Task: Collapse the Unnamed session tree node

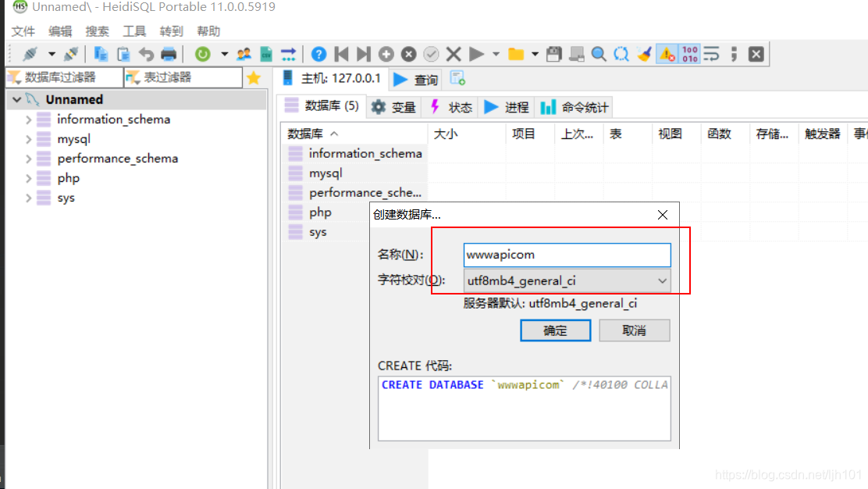Action: 16,100
